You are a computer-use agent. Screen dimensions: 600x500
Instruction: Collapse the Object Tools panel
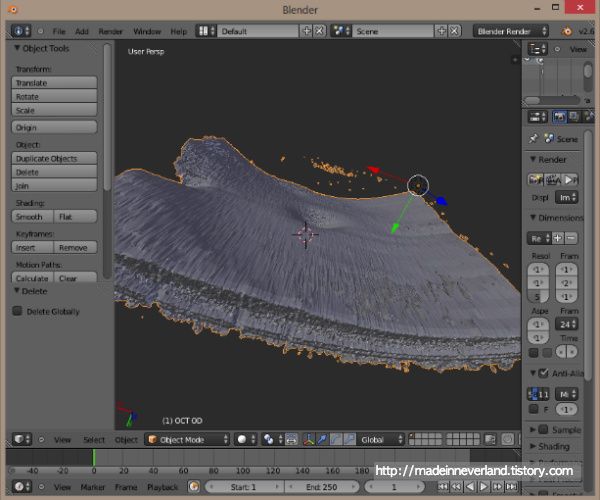(17, 48)
